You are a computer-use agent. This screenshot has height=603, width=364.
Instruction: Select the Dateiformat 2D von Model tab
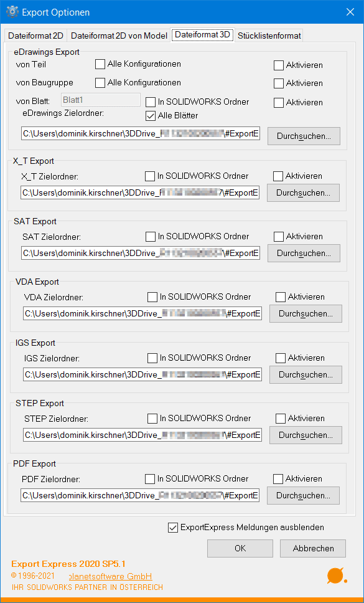(119, 36)
